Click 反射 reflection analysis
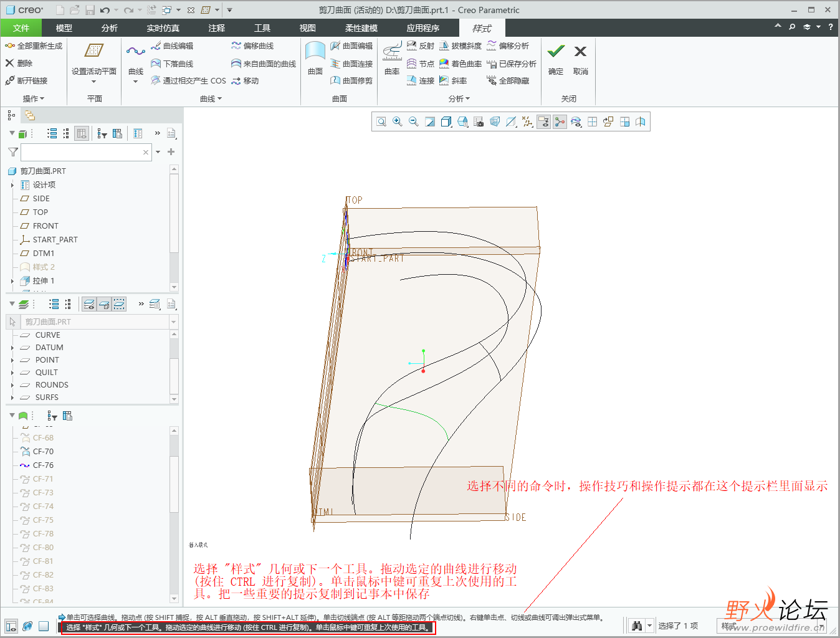 [x=421, y=46]
